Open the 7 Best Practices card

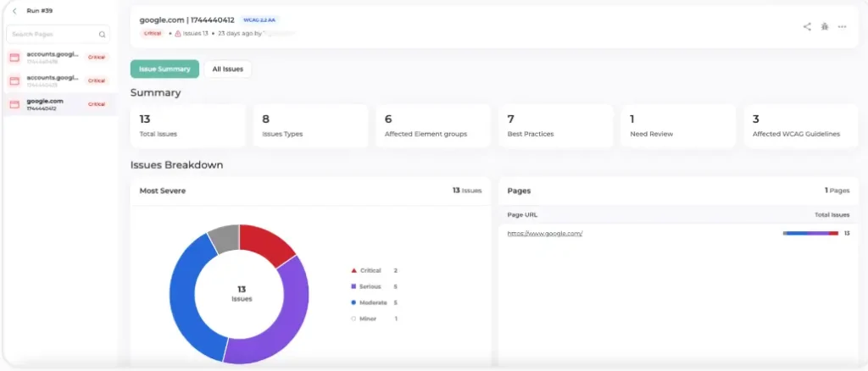click(556, 125)
